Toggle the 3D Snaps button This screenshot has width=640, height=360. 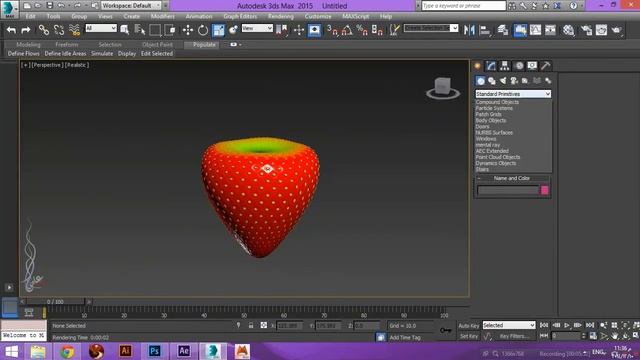tap(332, 30)
